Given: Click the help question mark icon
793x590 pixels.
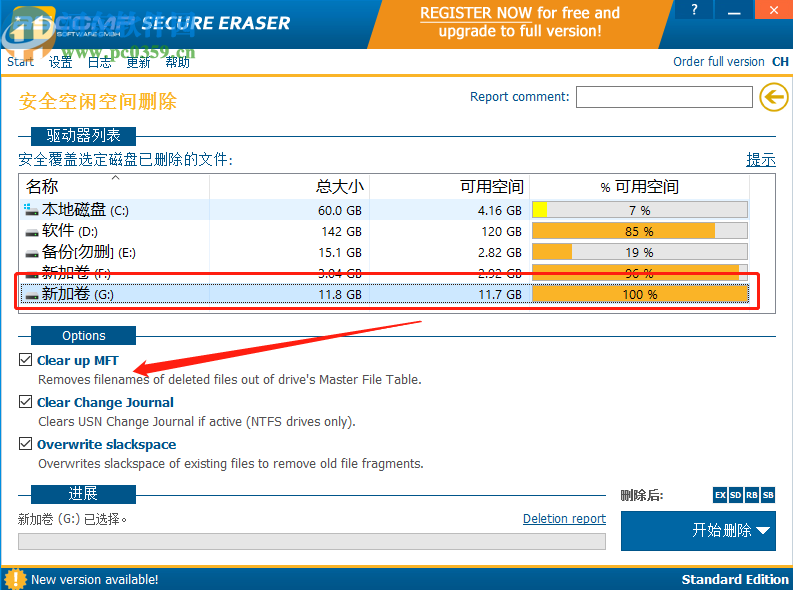Looking at the screenshot, I should point(694,10).
